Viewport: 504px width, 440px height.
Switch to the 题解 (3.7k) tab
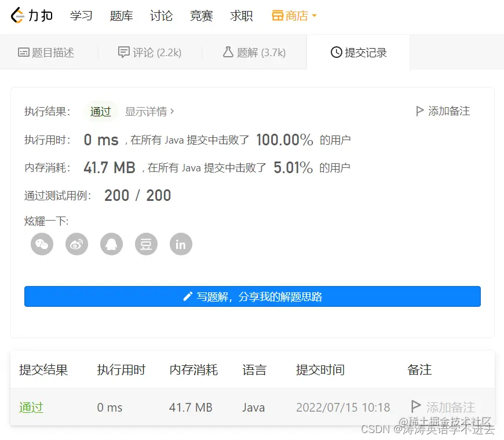(254, 52)
